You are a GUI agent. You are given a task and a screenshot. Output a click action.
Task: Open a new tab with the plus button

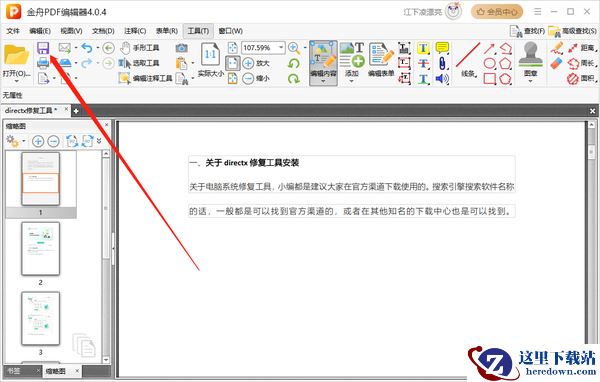[76, 111]
